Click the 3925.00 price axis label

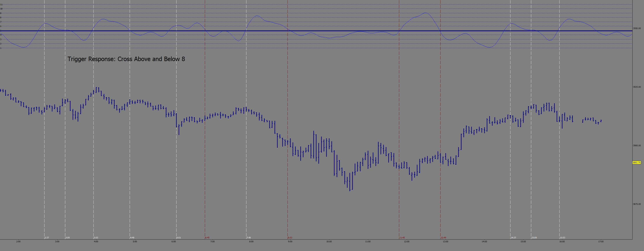637,87
